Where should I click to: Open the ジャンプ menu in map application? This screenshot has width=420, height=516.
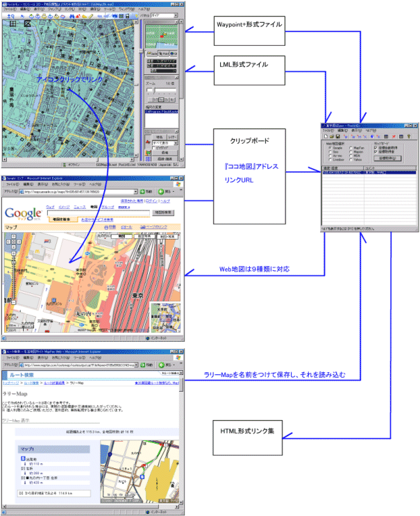(x=54, y=9)
